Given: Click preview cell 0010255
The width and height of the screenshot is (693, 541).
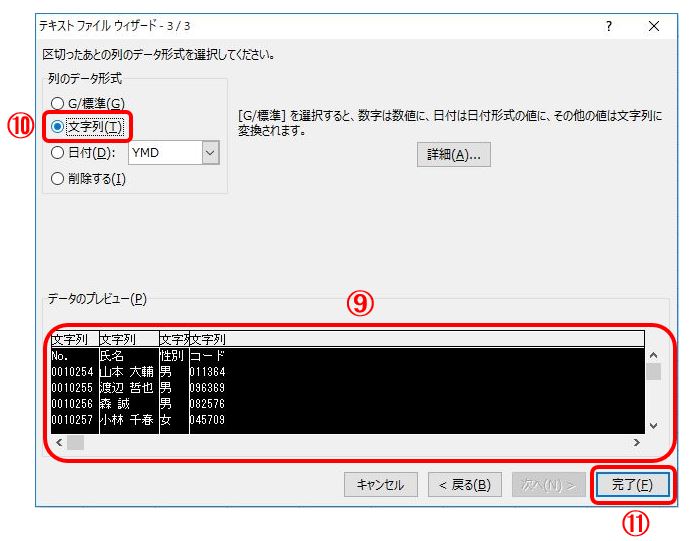Looking at the screenshot, I should click(72, 388).
